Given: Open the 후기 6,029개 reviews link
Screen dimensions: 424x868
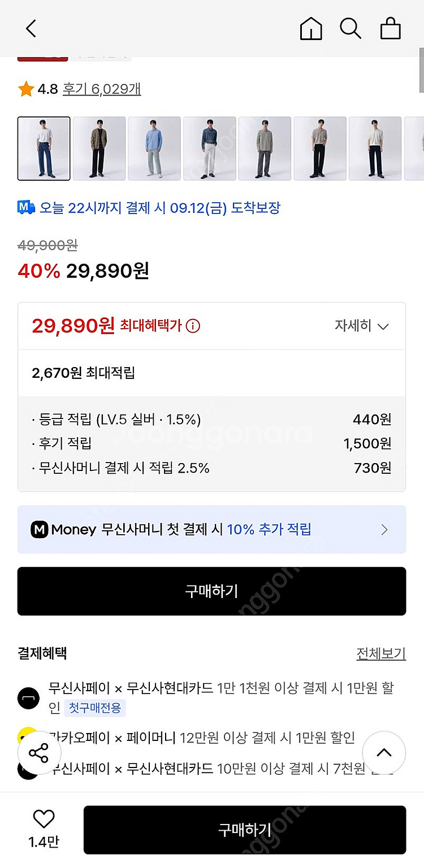Looking at the screenshot, I should 102,89.
